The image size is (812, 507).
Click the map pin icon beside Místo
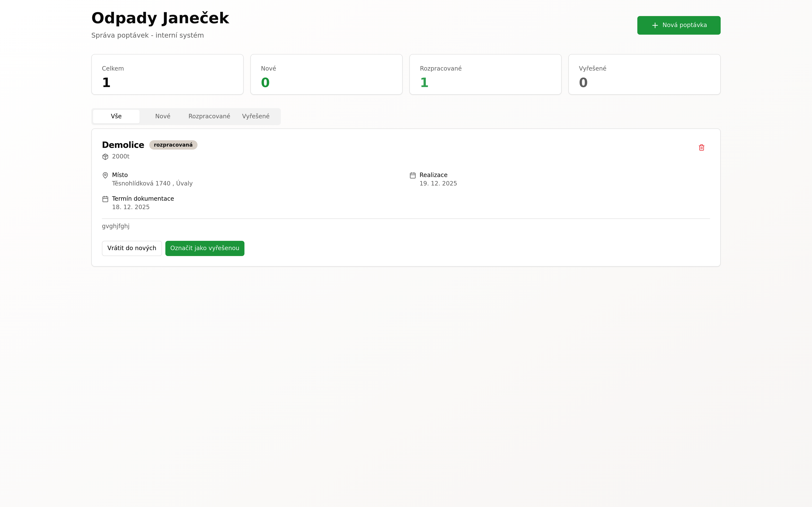click(105, 175)
